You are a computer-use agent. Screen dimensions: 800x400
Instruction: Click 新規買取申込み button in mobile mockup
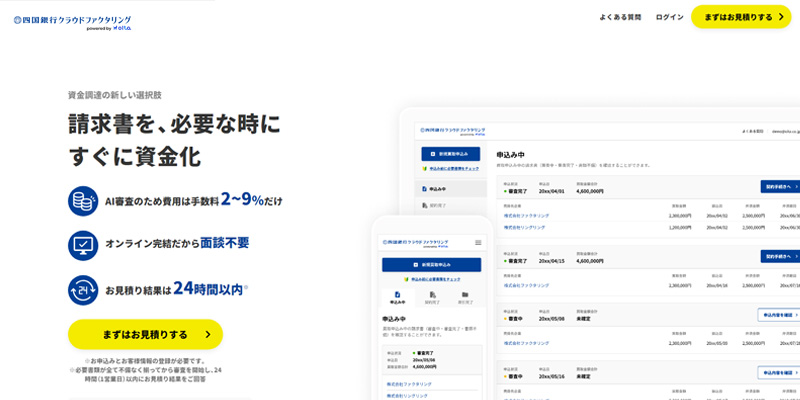(x=432, y=265)
